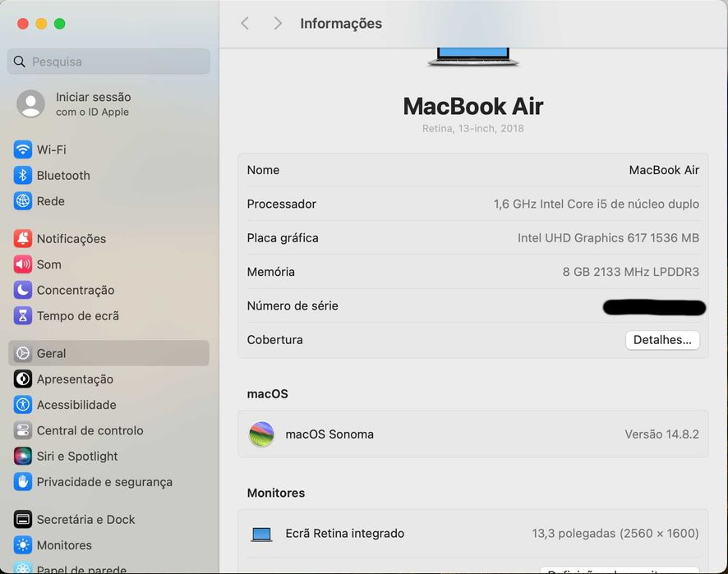Open Concentração moon icon
Screen dimensions: 728x574
click(x=23, y=290)
